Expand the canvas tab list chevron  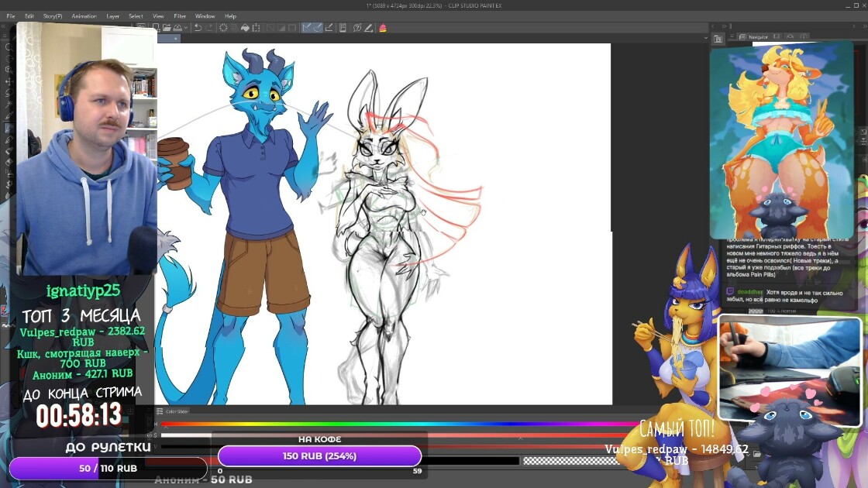pos(706,38)
